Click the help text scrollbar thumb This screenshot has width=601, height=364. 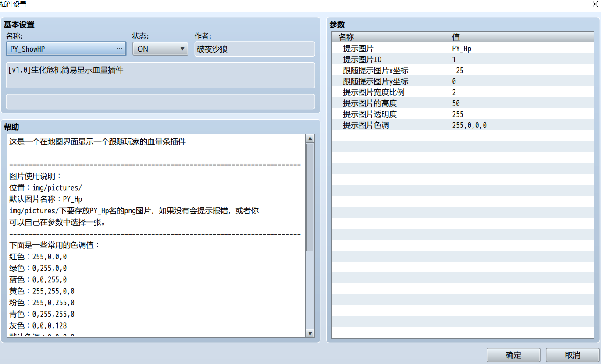point(310,197)
